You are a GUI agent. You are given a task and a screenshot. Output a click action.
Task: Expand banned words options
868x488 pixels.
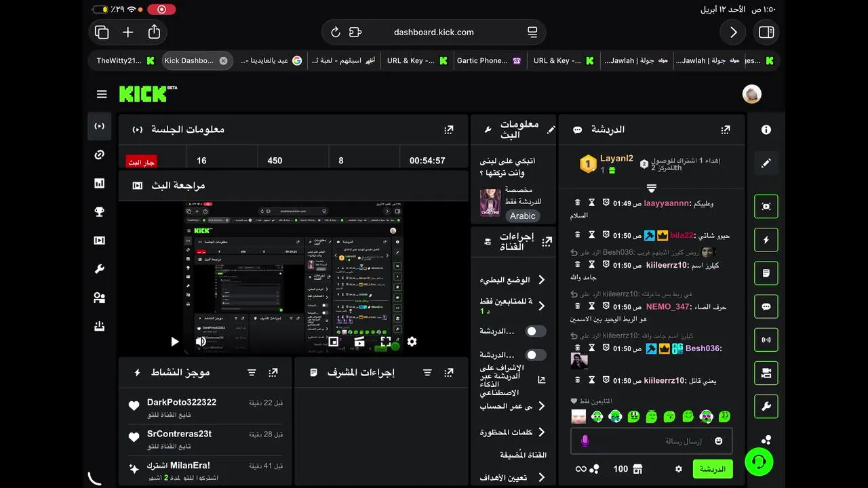pos(541,432)
